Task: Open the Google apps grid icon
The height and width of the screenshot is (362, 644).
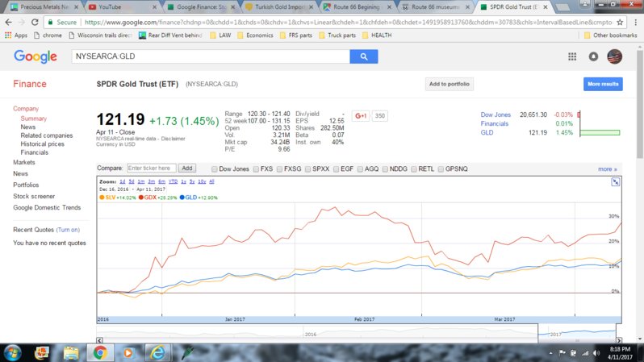Action: (572, 56)
